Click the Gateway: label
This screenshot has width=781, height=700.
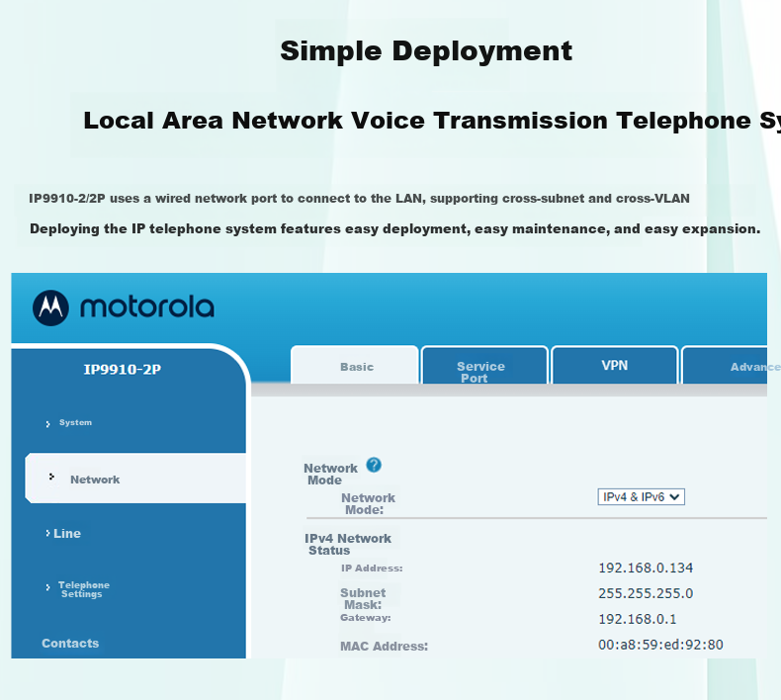(365, 618)
